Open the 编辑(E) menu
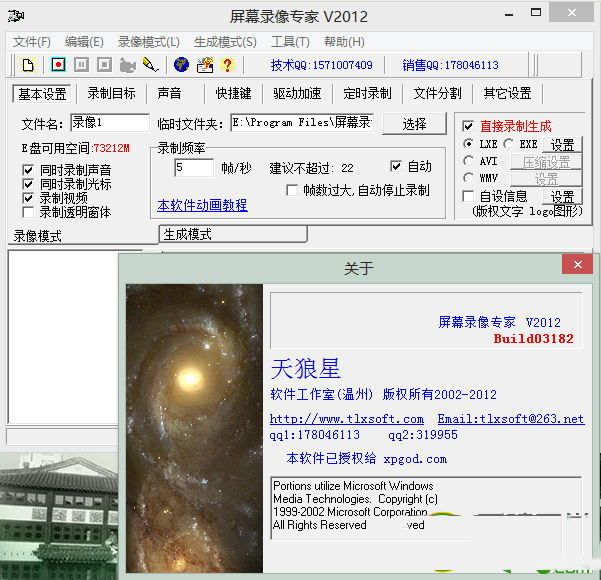Screen dimensions: 601x580 click(84, 41)
